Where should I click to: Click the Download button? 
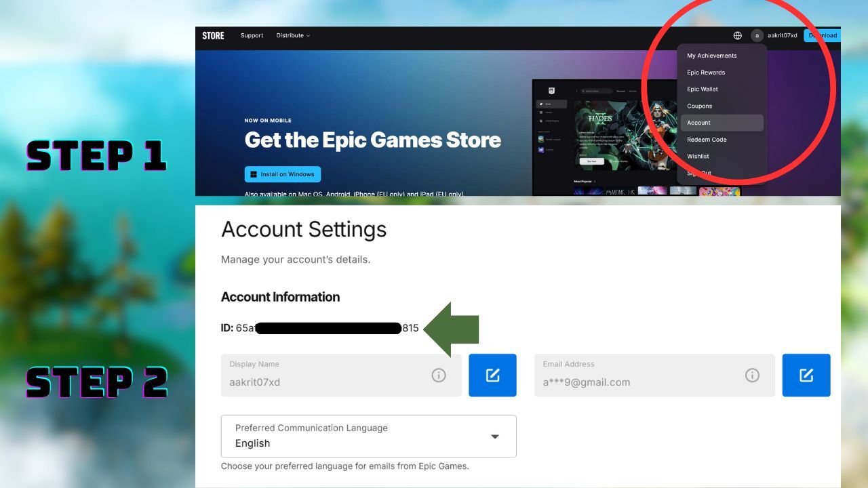tap(822, 35)
